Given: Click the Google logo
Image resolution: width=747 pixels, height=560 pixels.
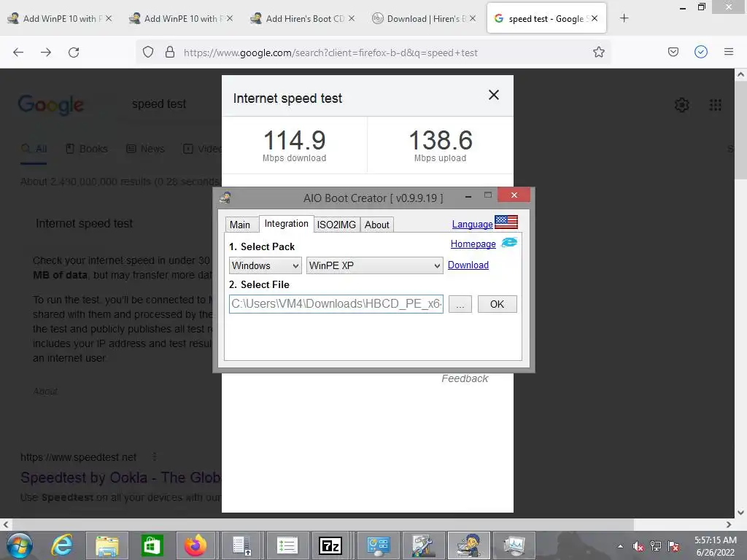Looking at the screenshot, I should [x=51, y=105].
